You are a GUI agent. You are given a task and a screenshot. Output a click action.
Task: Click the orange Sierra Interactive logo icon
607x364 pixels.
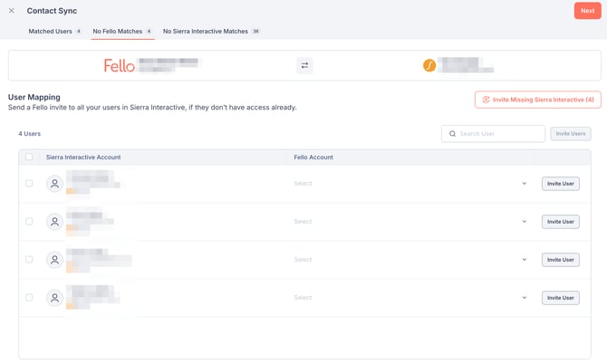pos(429,65)
